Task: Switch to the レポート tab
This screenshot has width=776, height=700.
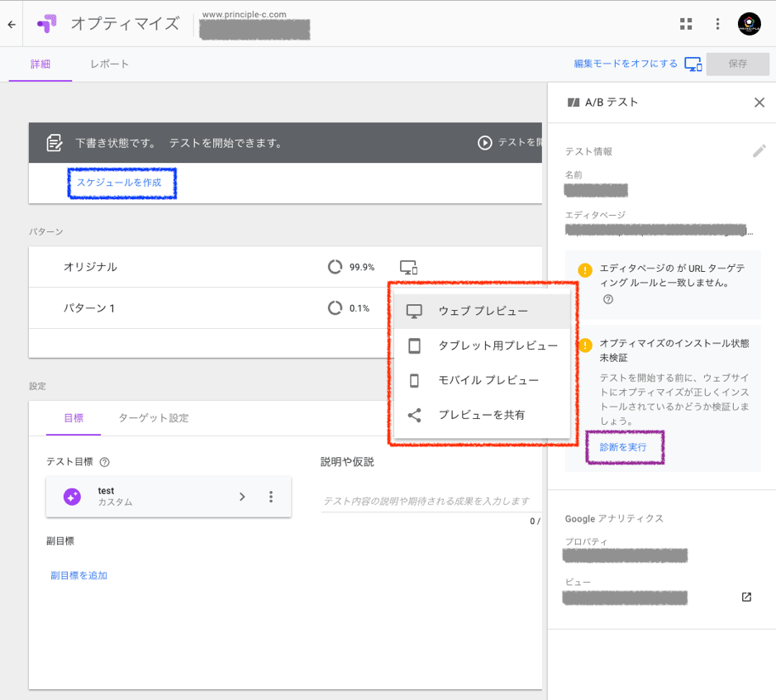Action: [x=109, y=64]
